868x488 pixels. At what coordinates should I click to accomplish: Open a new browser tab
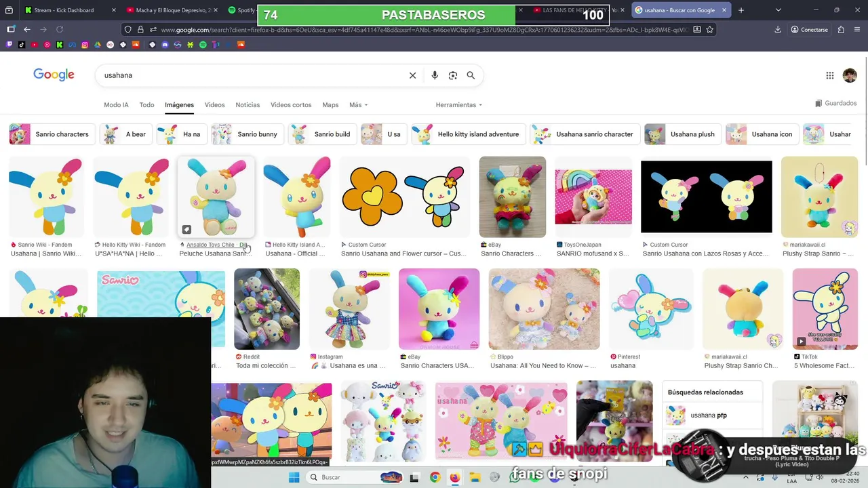pyautogui.click(x=741, y=10)
